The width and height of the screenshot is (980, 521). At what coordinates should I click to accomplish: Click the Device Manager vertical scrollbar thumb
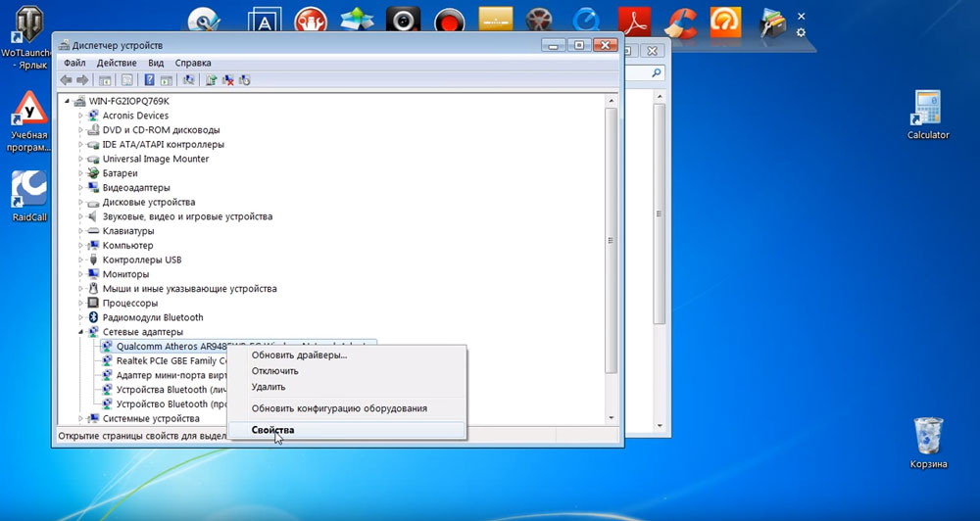tap(612, 241)
